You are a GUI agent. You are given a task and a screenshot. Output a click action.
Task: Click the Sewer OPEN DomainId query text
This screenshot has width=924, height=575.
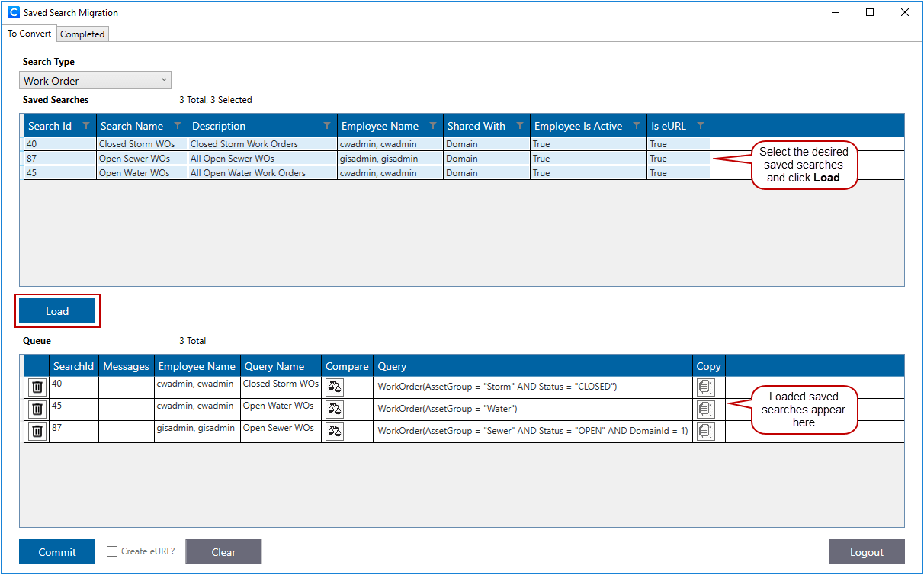533,431
